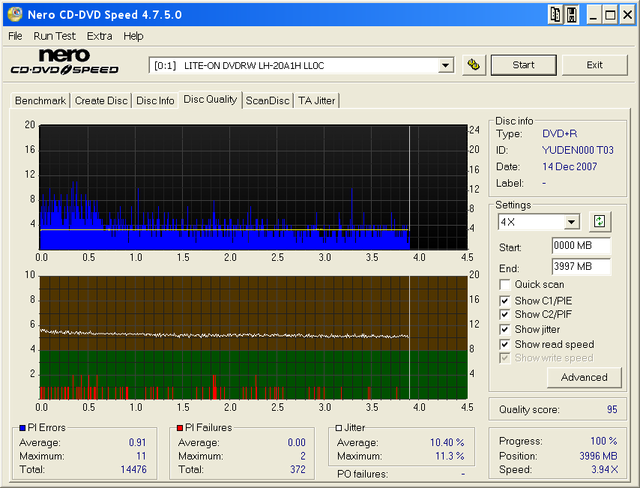The height and width of the screenshot is (488, 640).
Task: Open the Advanced settings button
Action: point(584,377)
